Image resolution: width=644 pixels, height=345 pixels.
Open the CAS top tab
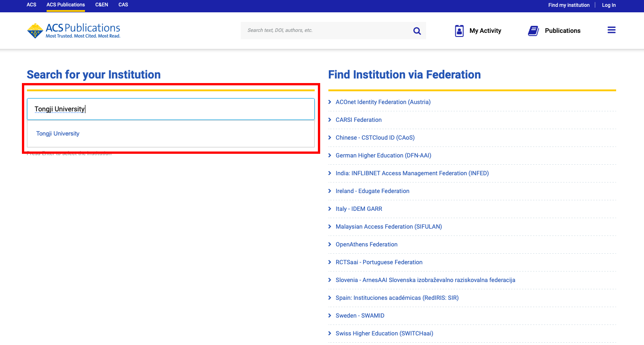click(x=123, y=5)
